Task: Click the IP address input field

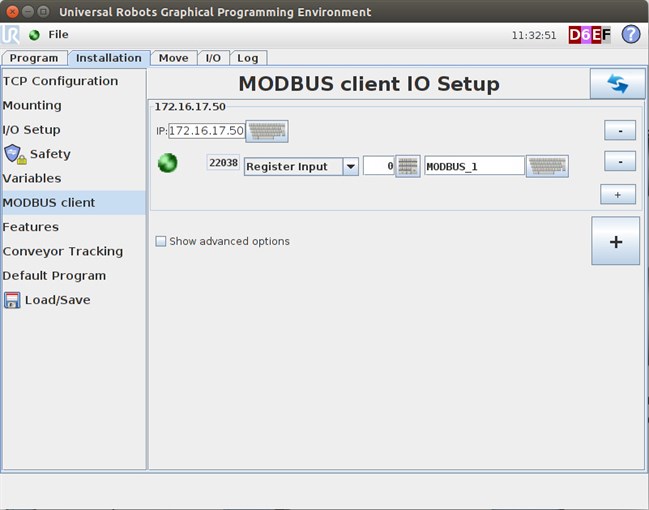Action: [207, 131]
